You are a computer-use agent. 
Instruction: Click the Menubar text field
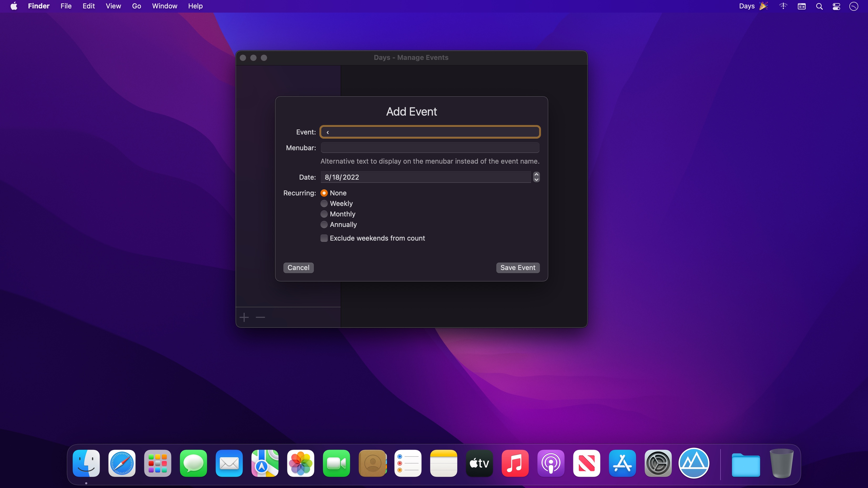click(x=430, y=148)
